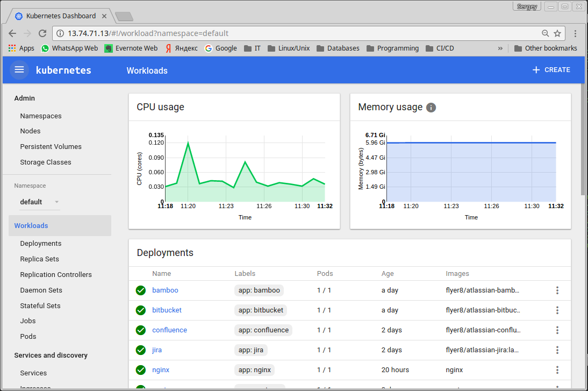Image resolution: width=588 pixels, height=391 pixels.
Task: Open the bitbucket deployment link
Action: [x=167, y=310]
